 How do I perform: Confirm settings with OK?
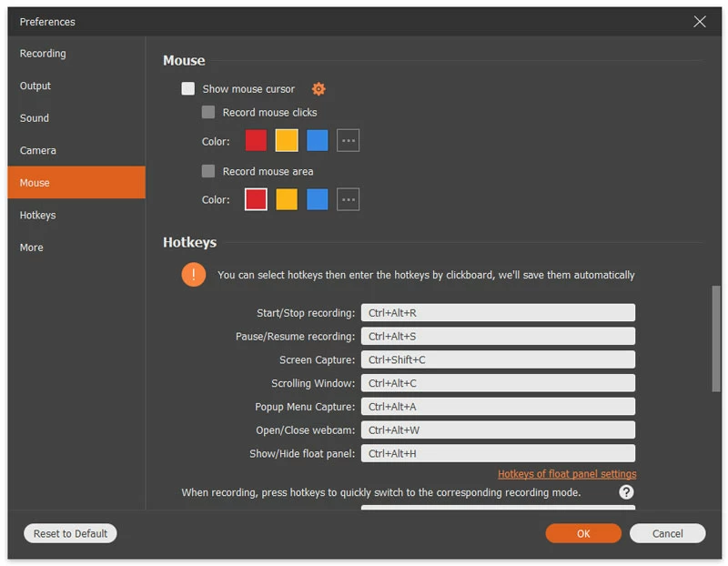583,533
